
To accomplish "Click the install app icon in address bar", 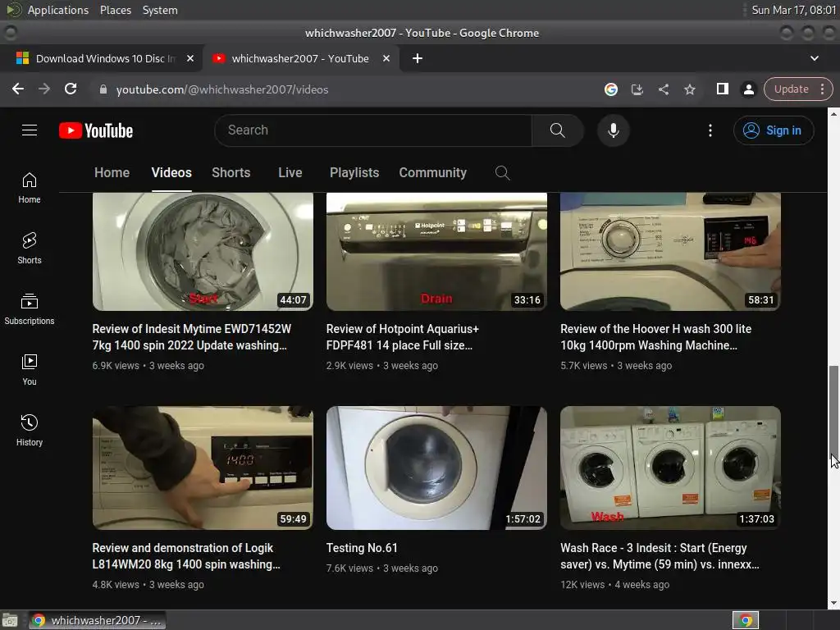I will (637, 89).
